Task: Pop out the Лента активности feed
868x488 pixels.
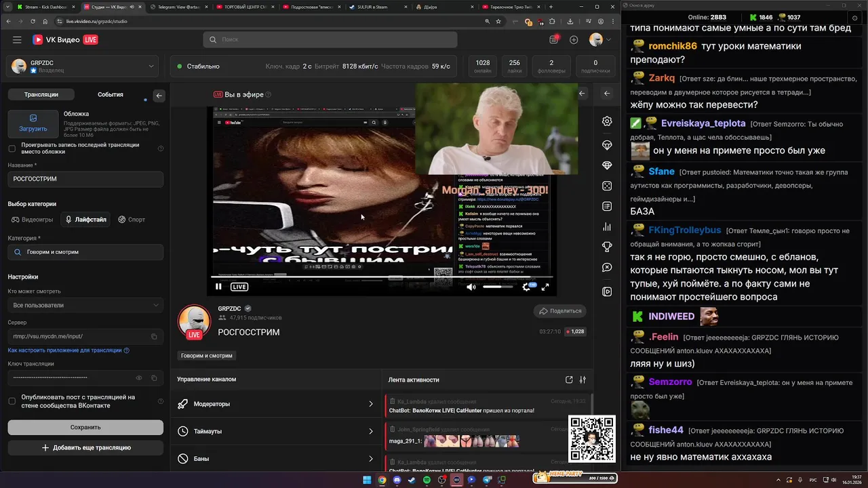Action: pos(569,380)
